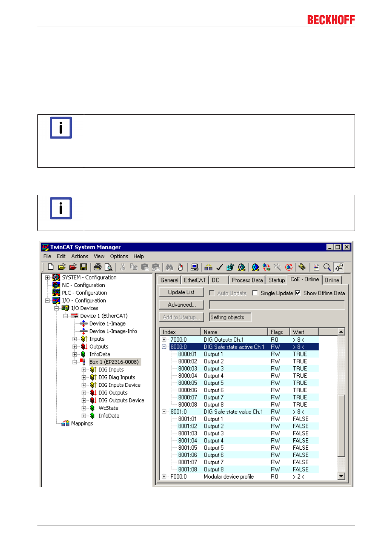Uncheck the Show Offline Data checkbox

pyautogui.click(x=298, y=293)
